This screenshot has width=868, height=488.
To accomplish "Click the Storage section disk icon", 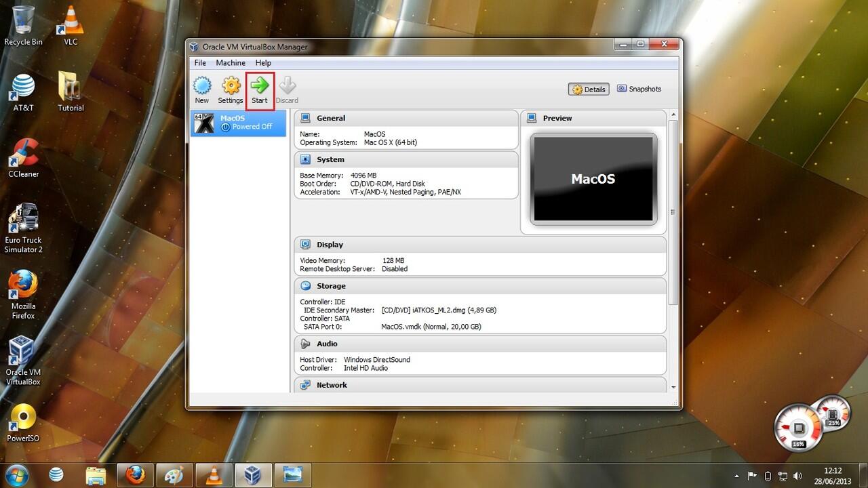I will 305,286.
